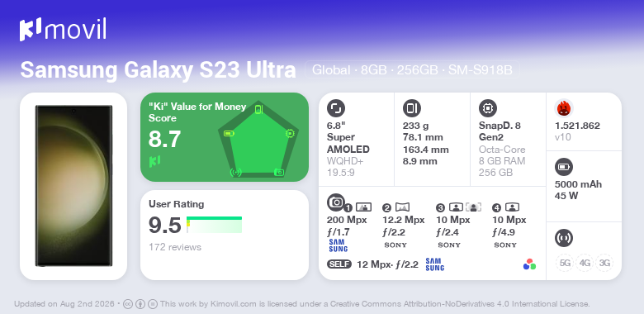644x314 pixels.
Task: Click the network connectivity icon
Action: click(x=564, y=237)
